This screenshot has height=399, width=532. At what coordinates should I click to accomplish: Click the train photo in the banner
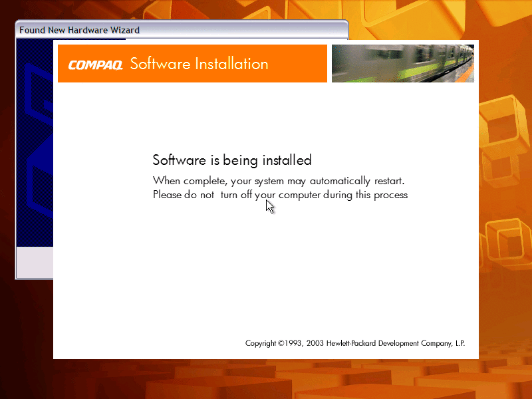click(x=403, y=63)
